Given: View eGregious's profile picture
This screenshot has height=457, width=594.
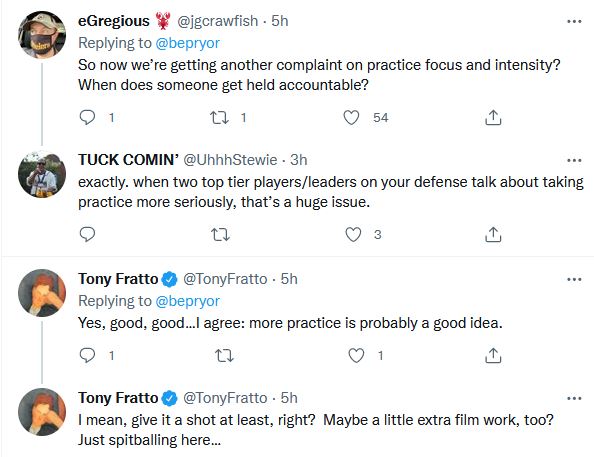Looking at the screenshot, I should (x=42, y=34).
